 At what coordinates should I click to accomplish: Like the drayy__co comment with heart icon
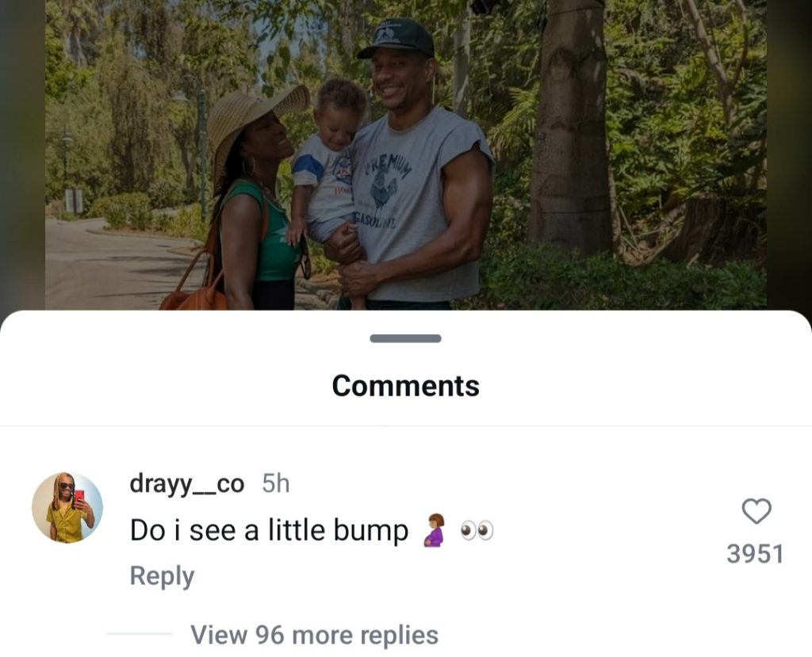click(756, 512)
